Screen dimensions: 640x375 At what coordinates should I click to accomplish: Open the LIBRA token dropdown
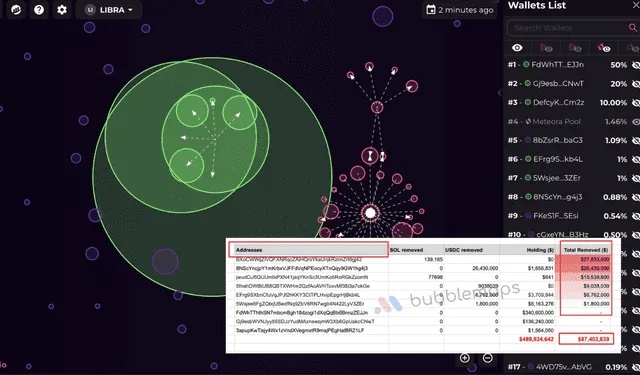(109, 10)
